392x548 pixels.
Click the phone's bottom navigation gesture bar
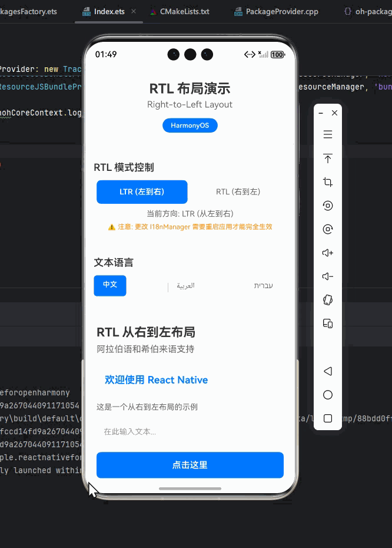[x=190, y=488]
